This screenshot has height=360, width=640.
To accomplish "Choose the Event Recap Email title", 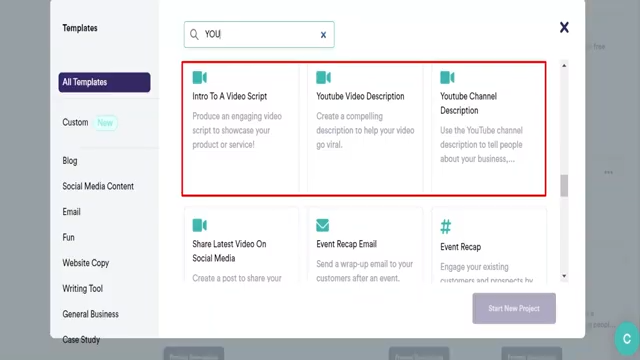I will (x=347, y=244).
